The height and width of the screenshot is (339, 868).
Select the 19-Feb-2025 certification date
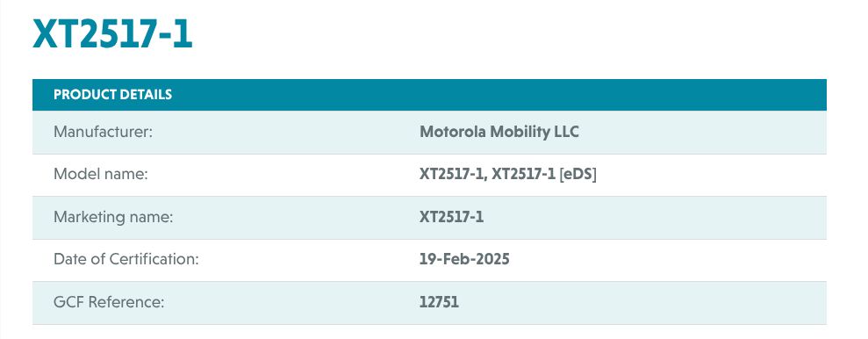464,259
